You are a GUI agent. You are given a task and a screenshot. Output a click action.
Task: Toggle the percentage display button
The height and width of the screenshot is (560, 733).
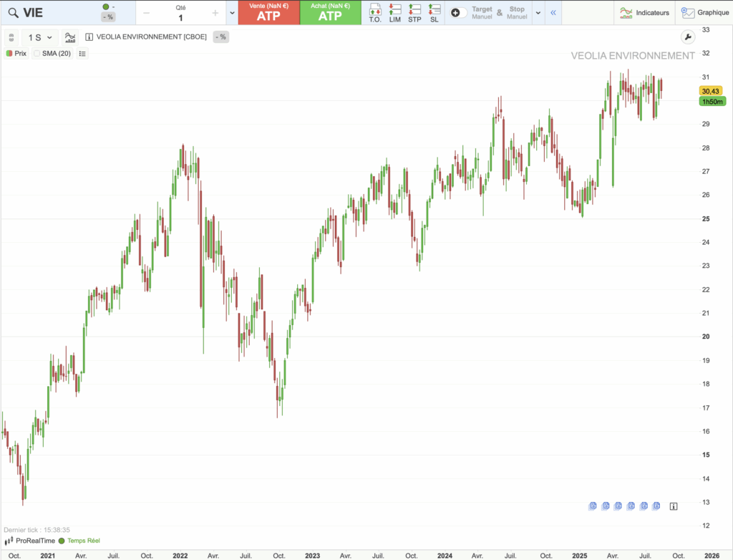point(220,37)
